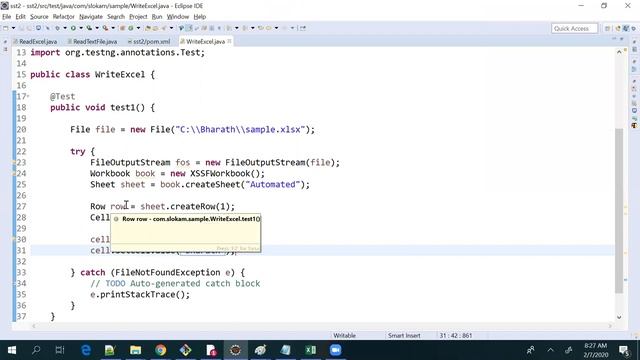
Task: Open the Run menu
Action: click(x=157, y=17)
